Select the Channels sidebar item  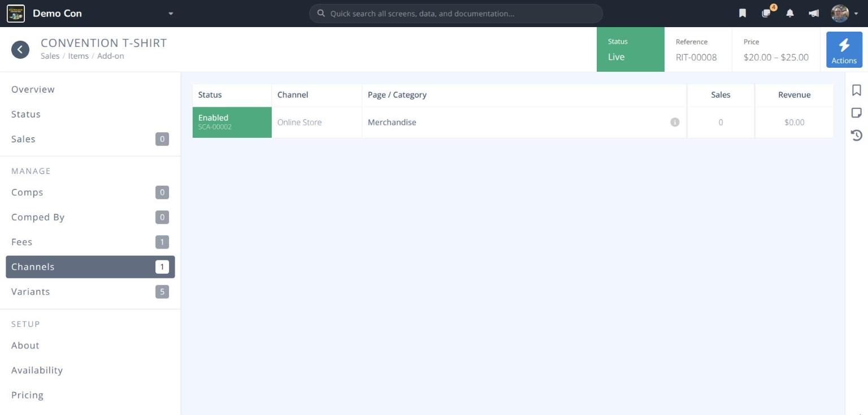[x=90, y=267]
